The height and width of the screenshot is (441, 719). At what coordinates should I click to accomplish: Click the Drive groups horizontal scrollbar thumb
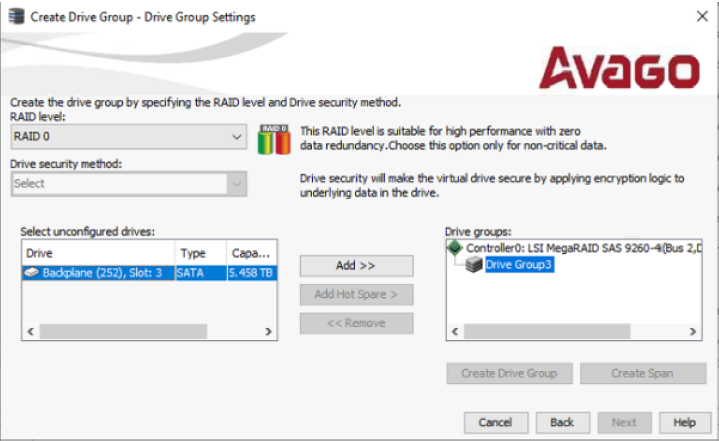547,331
